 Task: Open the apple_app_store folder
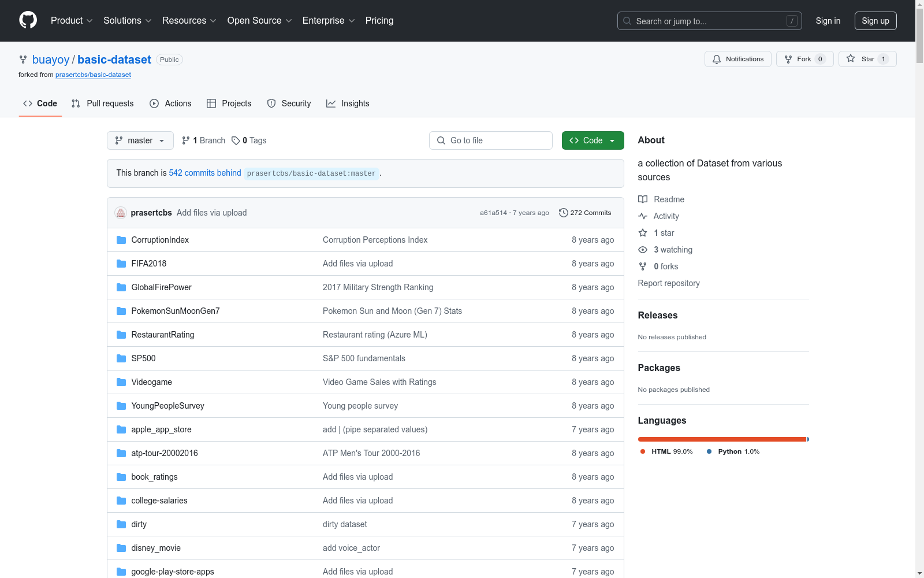point(161,429)
